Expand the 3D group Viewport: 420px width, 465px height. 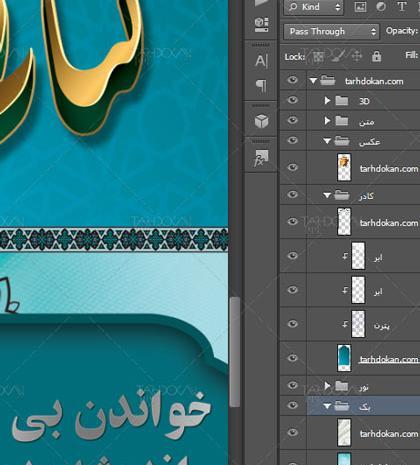[x=327, y=100]
